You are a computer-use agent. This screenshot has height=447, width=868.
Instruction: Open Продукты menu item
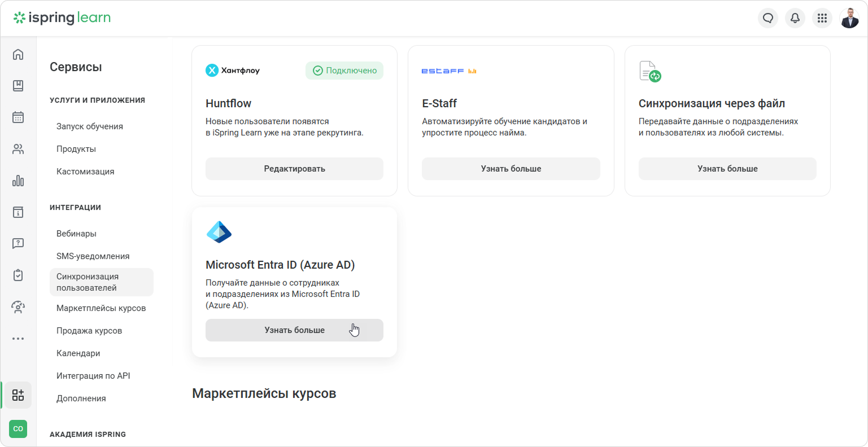[x=76, y=149]
